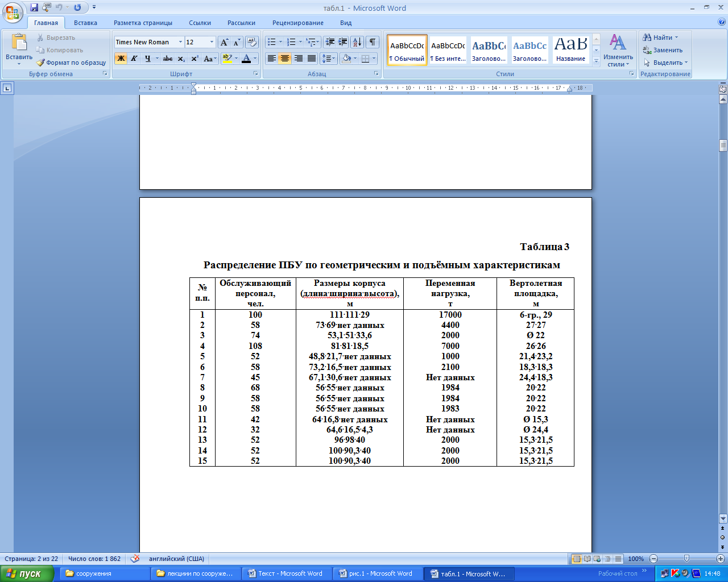Click the Grow Font icon
Viewport: 728px width, 582px height.
tap(224, 42)
